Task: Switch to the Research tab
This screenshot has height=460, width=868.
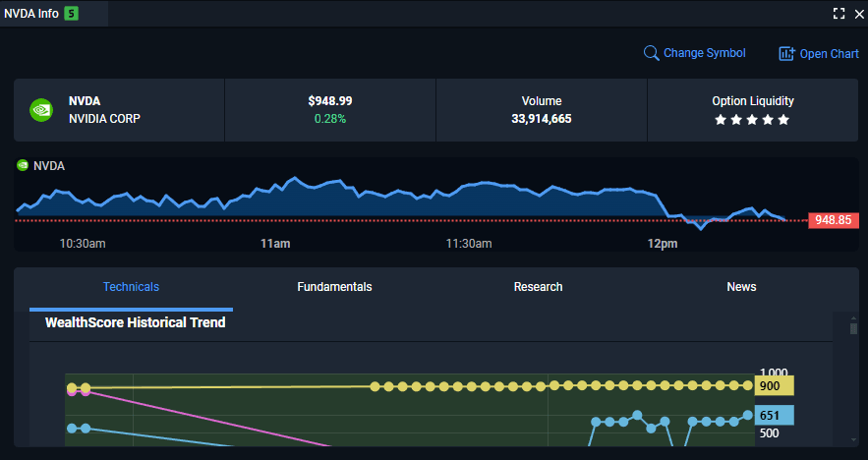Action: (x=538, y=287)
